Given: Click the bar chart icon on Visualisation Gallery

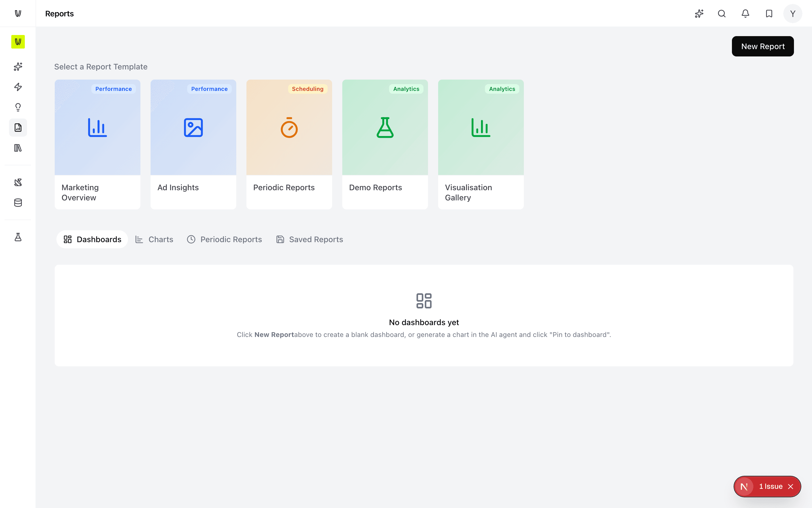Looking at the screenshot, I should coord(481,127).
